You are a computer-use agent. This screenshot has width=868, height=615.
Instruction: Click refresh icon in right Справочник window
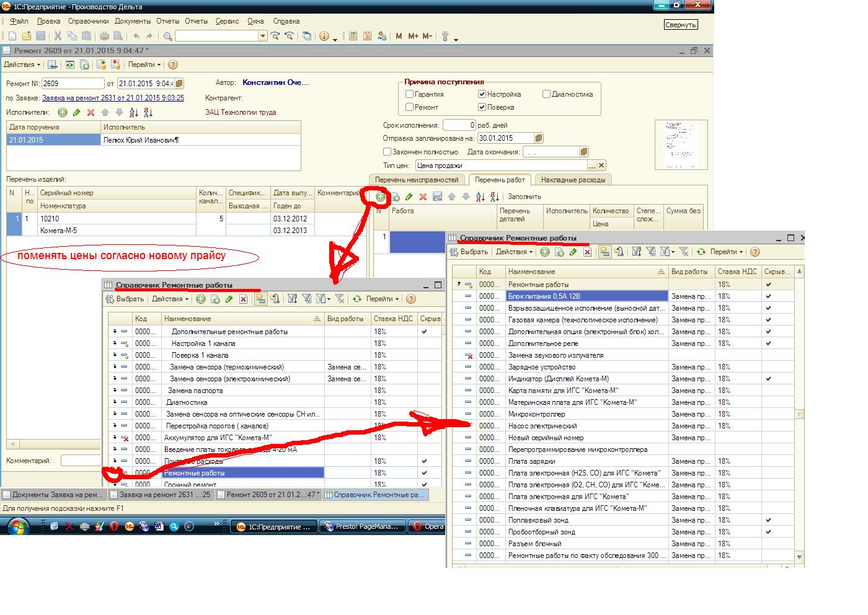[x=701, y=252]
